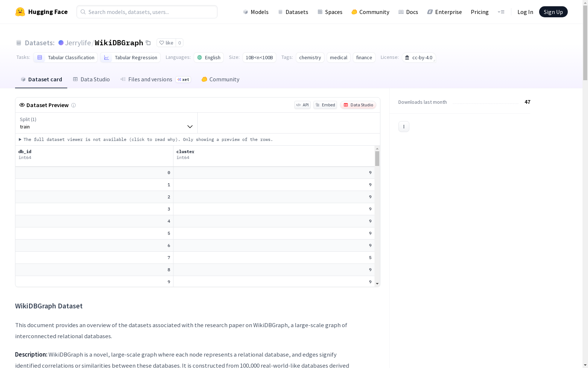This screenshot has height=368, width=588.
Task: Open Community in the top navigation
Action: (370, 12)
